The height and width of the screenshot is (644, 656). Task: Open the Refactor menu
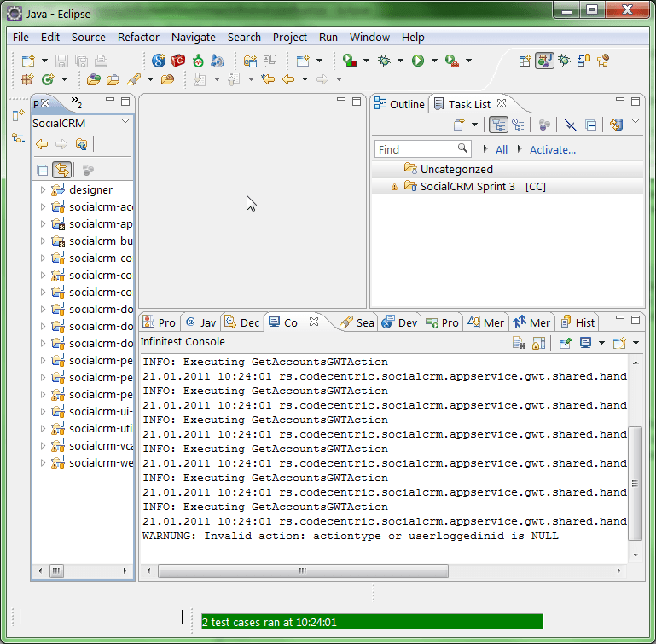tap(138, 37)
